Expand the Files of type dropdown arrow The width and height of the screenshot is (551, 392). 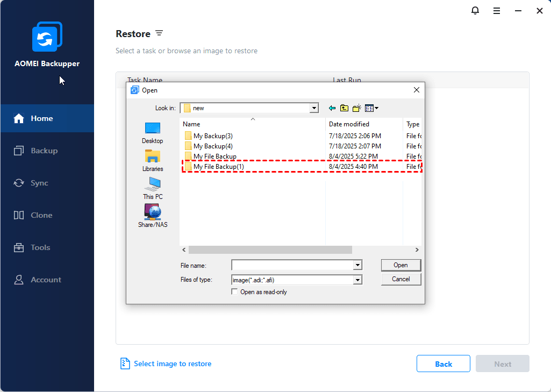click(357, 280)
